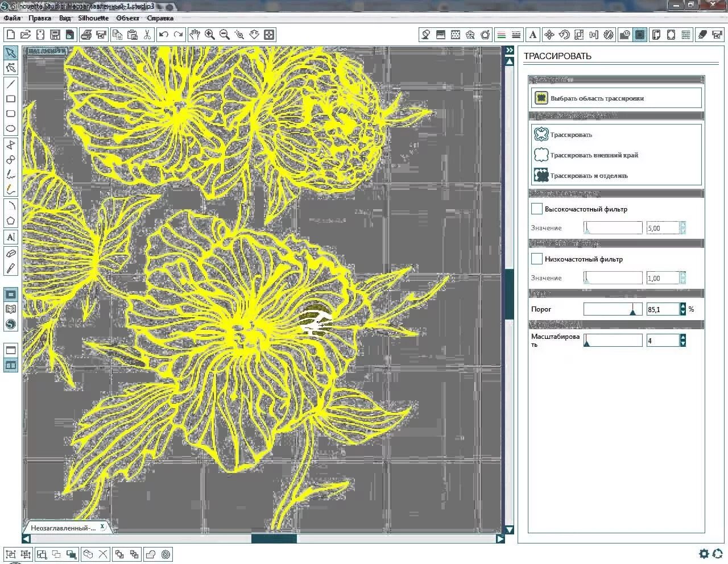Open the Library book icon
Viewport: 728px width, 564px height.
coord(11,309)
